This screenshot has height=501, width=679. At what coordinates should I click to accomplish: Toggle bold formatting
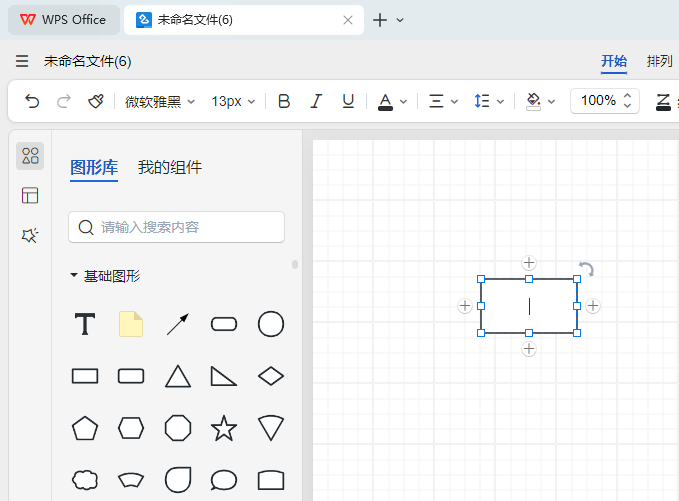284,101
